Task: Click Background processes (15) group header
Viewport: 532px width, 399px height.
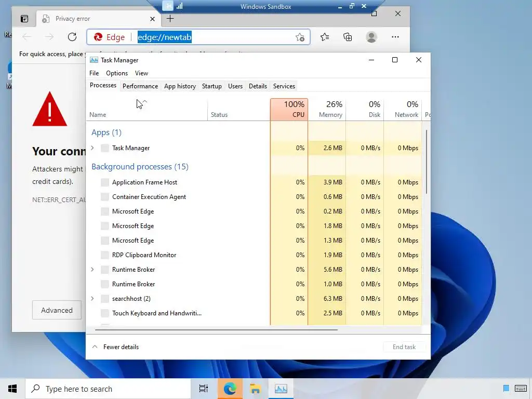Action: pos(140,167)
